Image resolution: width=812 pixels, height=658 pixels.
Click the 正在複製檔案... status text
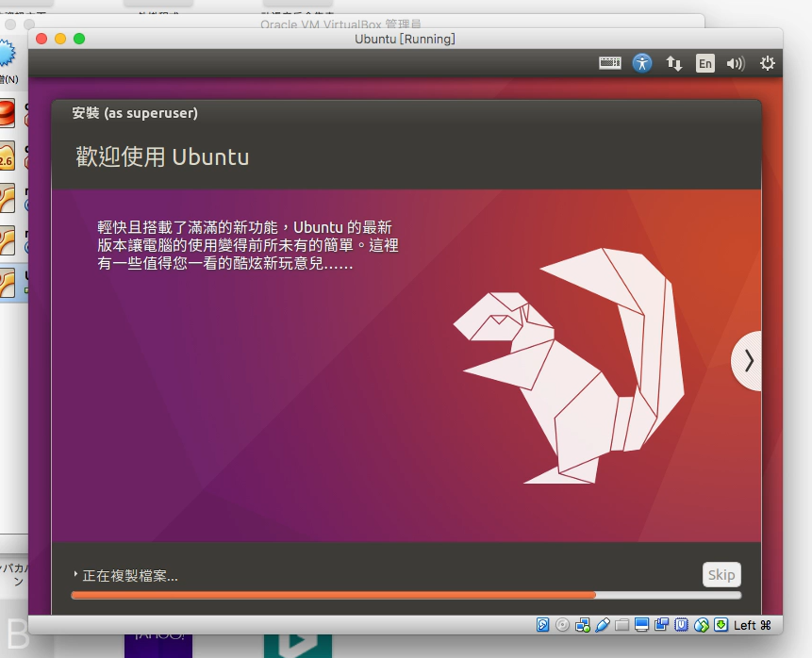point(130,576)
